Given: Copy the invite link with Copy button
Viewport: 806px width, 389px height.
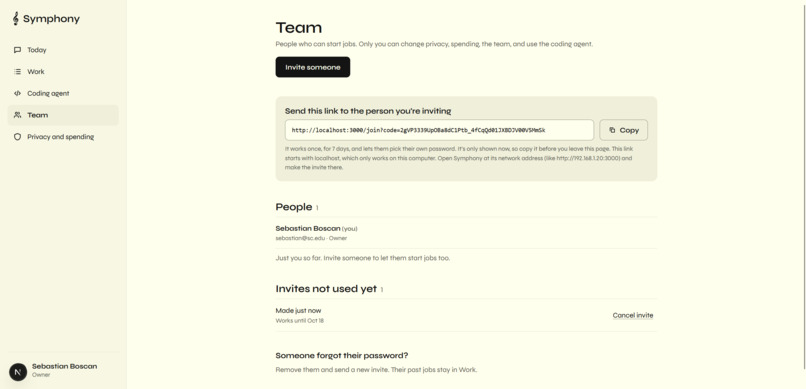Looking at the screenshot, I should (624, 130).
